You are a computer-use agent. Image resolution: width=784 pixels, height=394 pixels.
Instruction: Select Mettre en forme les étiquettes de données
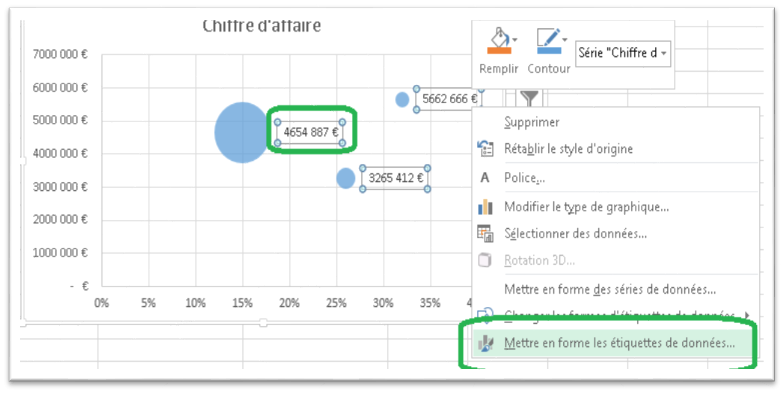(x=620, y=344)
